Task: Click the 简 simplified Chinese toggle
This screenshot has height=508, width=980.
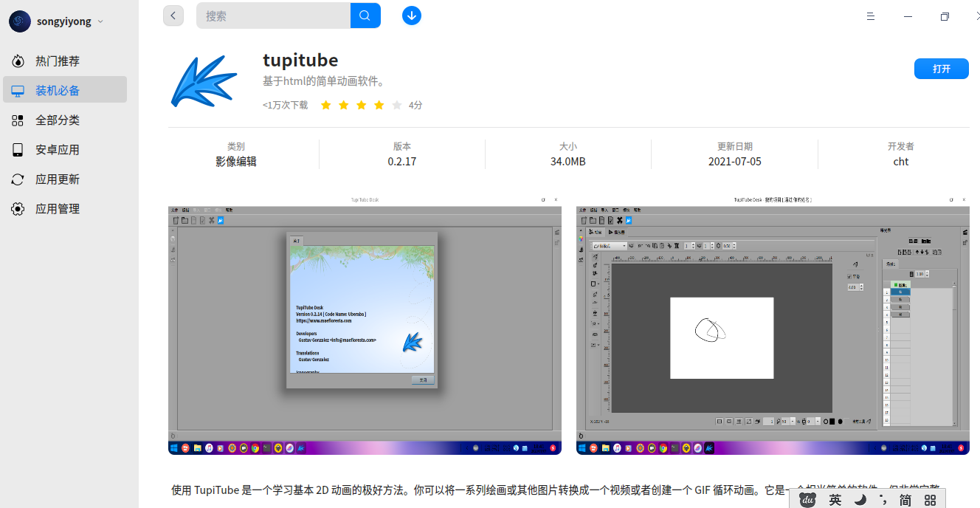Action: [x=905, y=500]
